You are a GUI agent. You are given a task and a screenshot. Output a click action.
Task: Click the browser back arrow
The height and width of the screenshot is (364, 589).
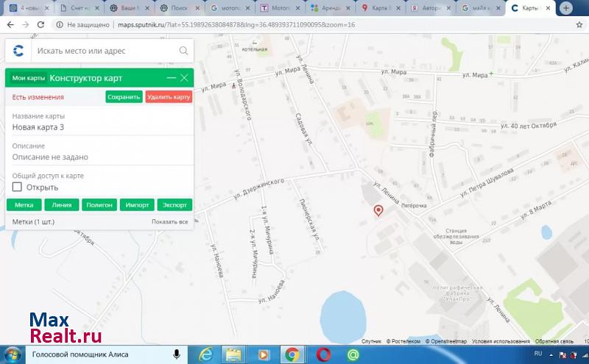(x=10, y=24)
